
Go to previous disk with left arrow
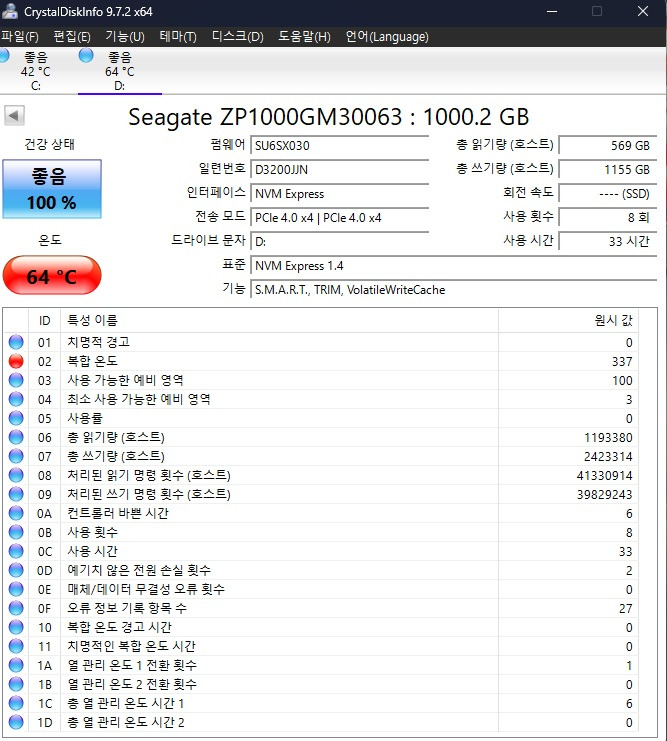[14, 115]
